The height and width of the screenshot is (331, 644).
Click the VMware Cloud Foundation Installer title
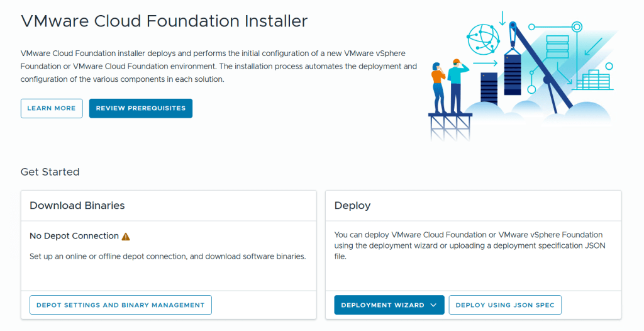[x=164, y=21]
